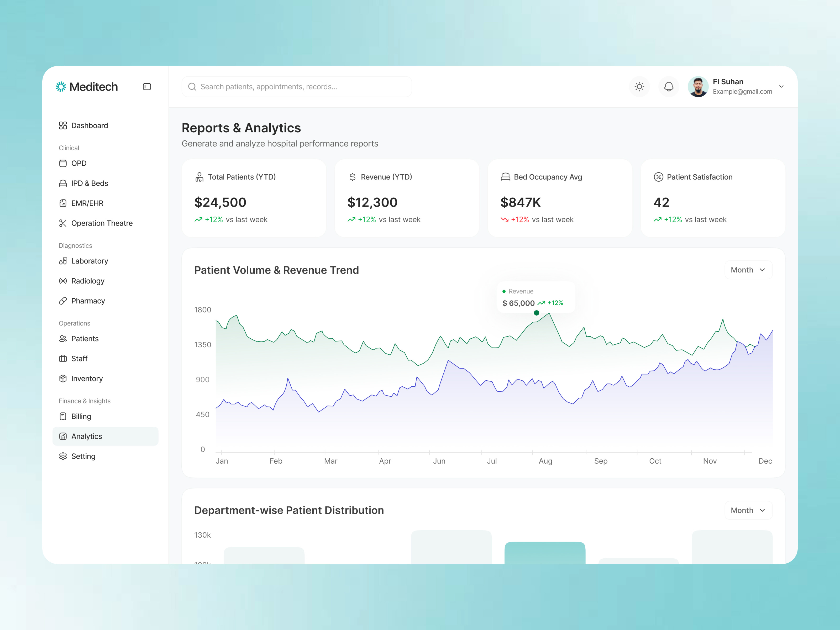Screen dimensions: 840x630
Task: Open Pharmacy section
Action: click(106, 301)
